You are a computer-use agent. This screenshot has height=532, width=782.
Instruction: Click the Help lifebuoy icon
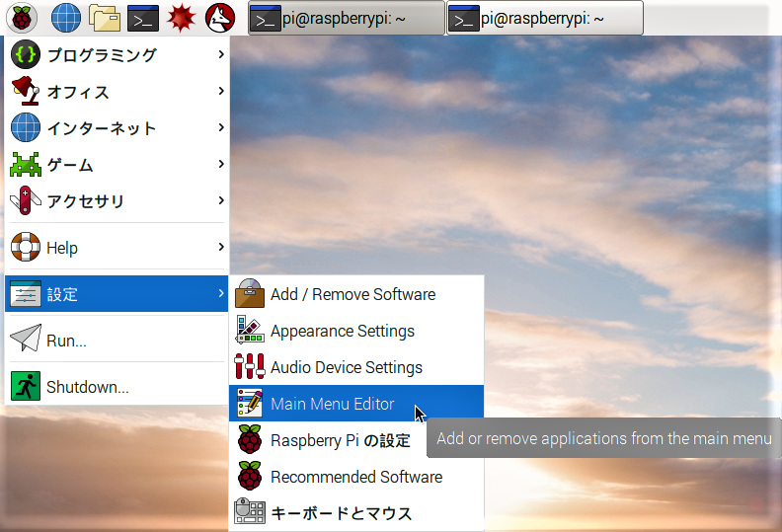click(26, 247)
